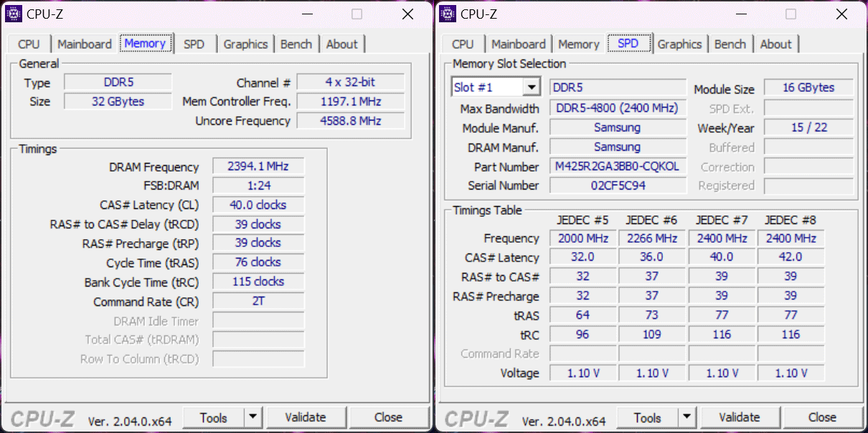868x433 pixels.
Task: Click CPU-Z app icon in right window title bar
Action: pyautogui.click(x=448, y=14)
